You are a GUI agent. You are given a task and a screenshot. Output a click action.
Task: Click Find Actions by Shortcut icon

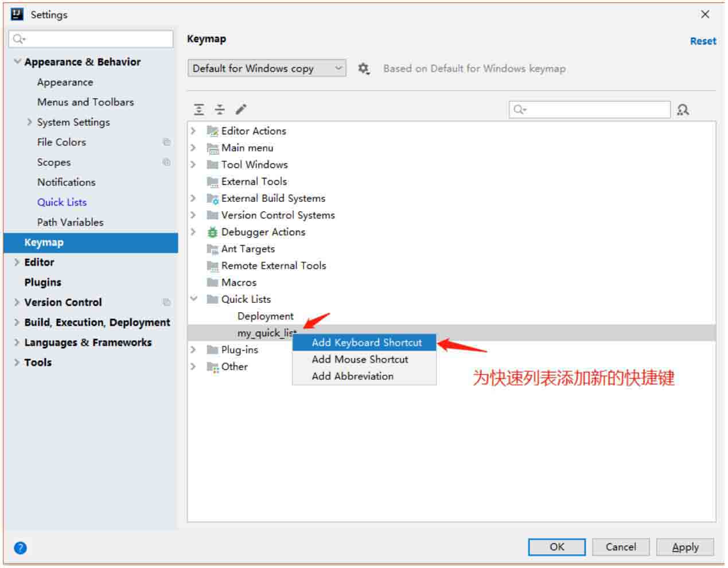coord(683,110)
